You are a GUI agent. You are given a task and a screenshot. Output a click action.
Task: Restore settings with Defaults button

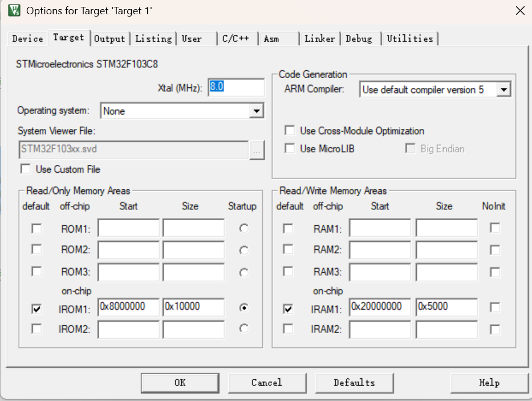point(355,383)
